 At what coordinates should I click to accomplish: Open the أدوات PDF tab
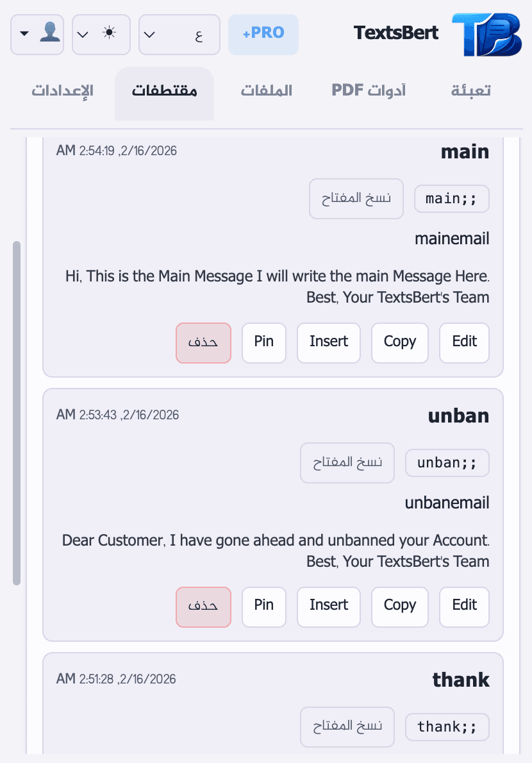369,90
